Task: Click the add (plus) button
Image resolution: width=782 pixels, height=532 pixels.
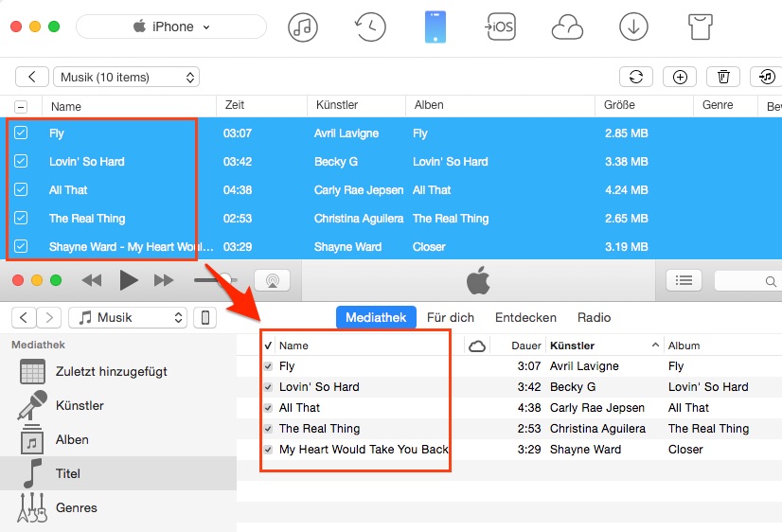Action: (680, 77)
